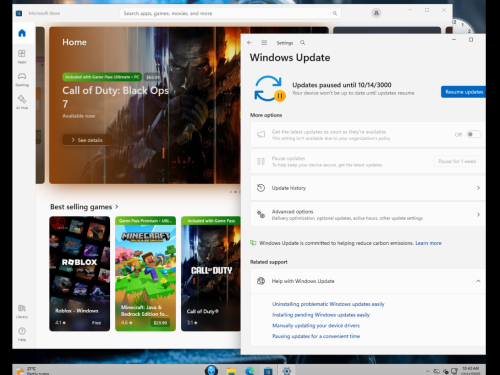Viewport: 500px width, 375px height.
Task: Open the Gaming section in Store sidebar
Action: 22,79
